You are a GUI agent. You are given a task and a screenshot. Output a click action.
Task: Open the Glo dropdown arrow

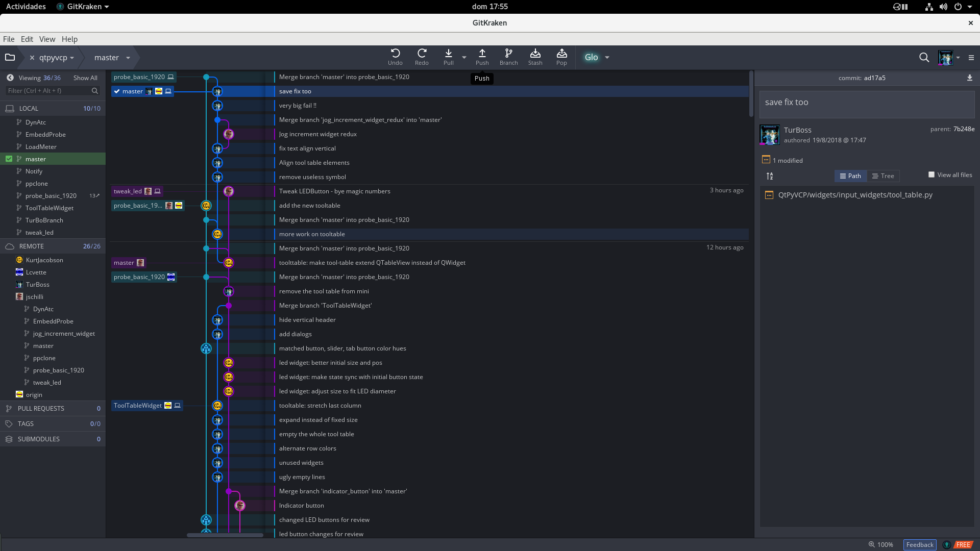click(x=607, y=57)
